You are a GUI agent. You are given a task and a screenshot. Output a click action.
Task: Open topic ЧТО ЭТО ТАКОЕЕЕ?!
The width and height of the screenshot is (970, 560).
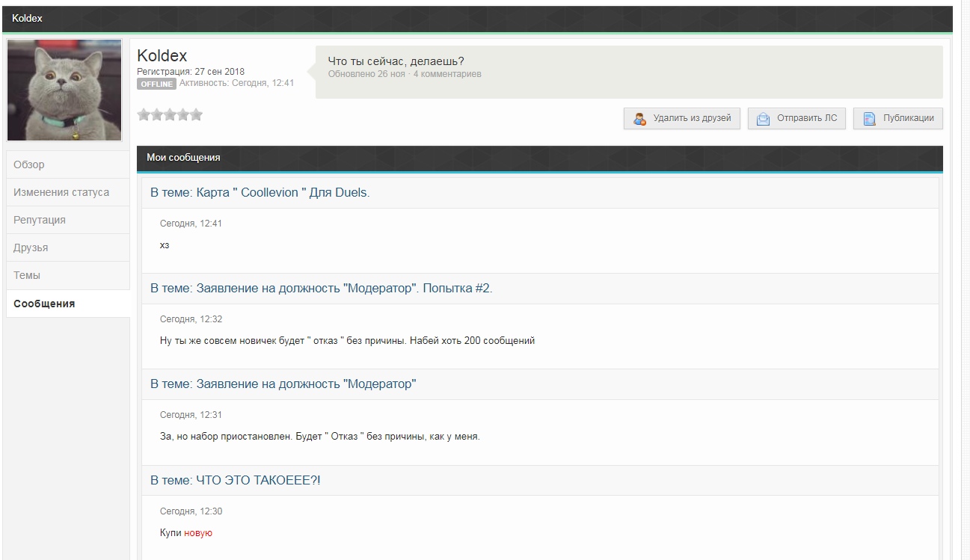(x=236, y=480)
